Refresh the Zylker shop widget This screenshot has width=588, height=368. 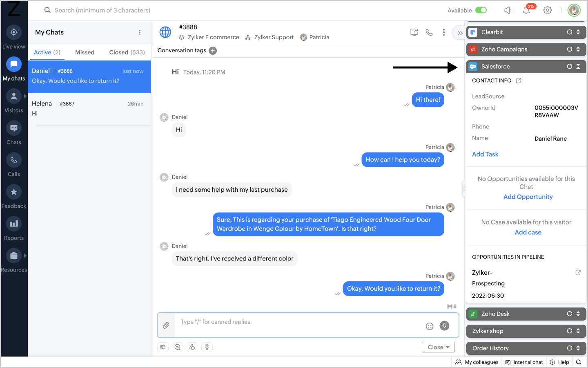569,331
